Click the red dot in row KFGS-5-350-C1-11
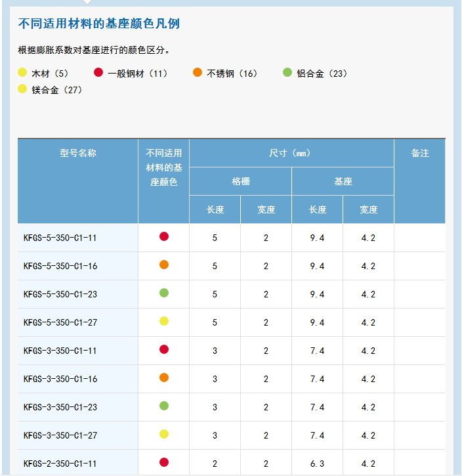 click(164, 236)
